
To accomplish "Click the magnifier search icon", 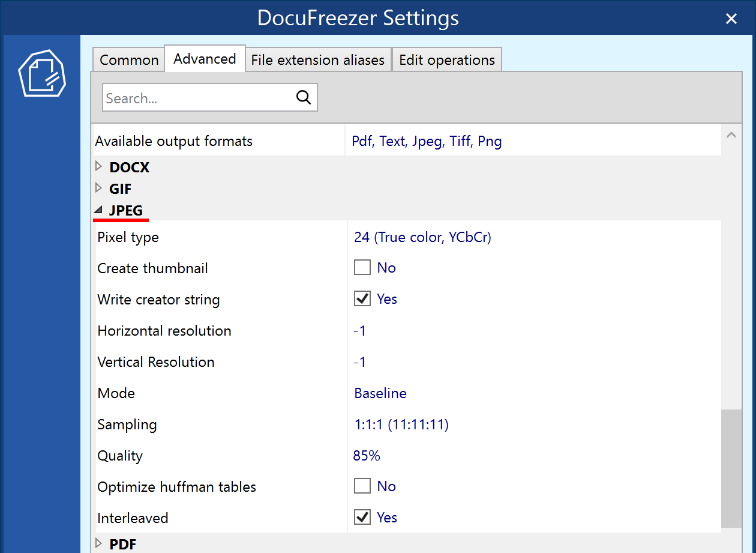I will [x=304, y=97].
